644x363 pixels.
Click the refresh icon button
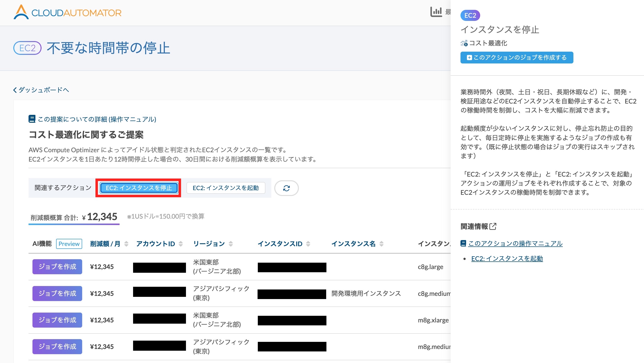point(286,188)
